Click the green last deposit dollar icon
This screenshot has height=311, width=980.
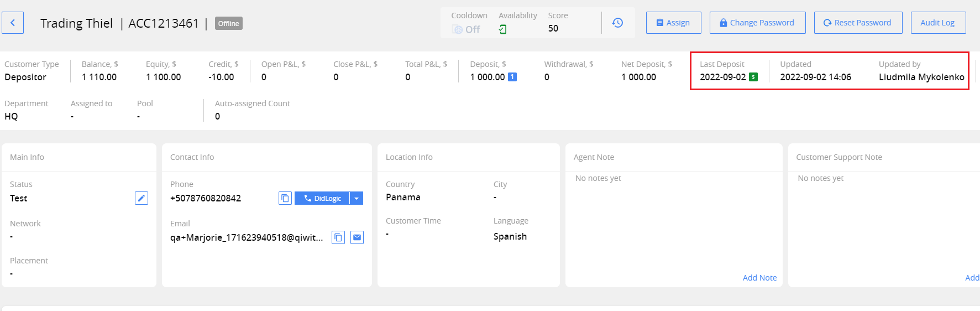click(x=753, y=77)
